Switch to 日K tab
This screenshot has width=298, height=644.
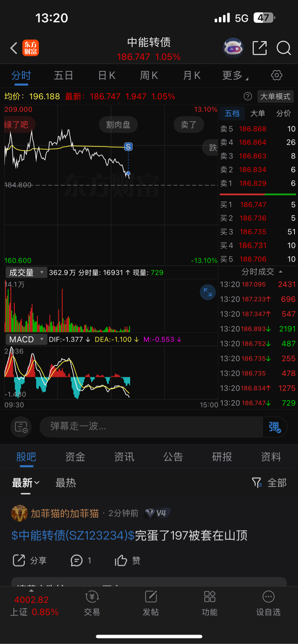click(x=107, y=76)
